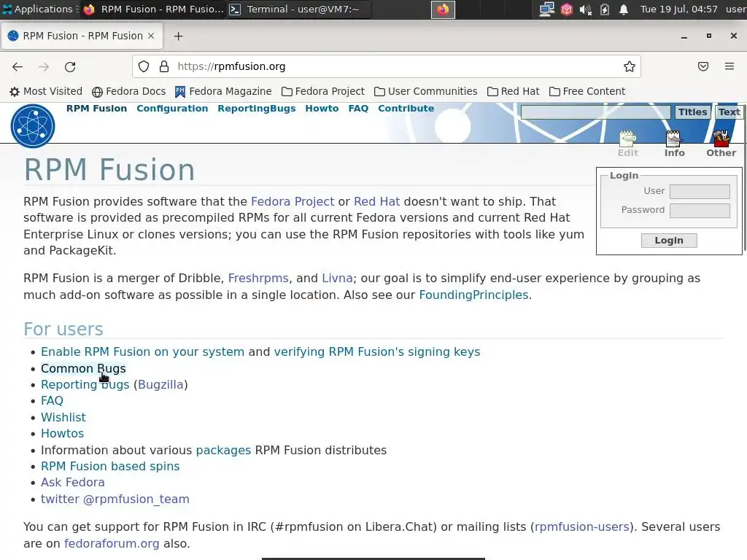Open twitter @rpmfusion_team link

pyautogui.click(x=115, y=499)
